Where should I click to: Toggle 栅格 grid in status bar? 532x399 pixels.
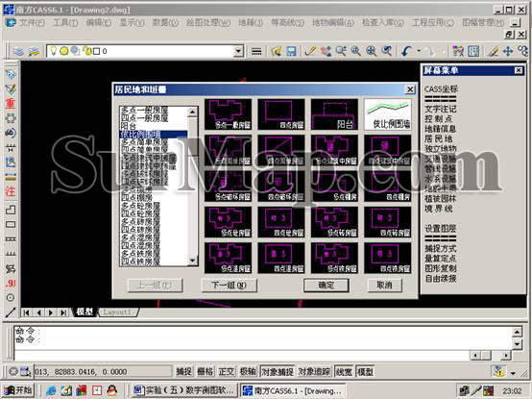[205, 372]
